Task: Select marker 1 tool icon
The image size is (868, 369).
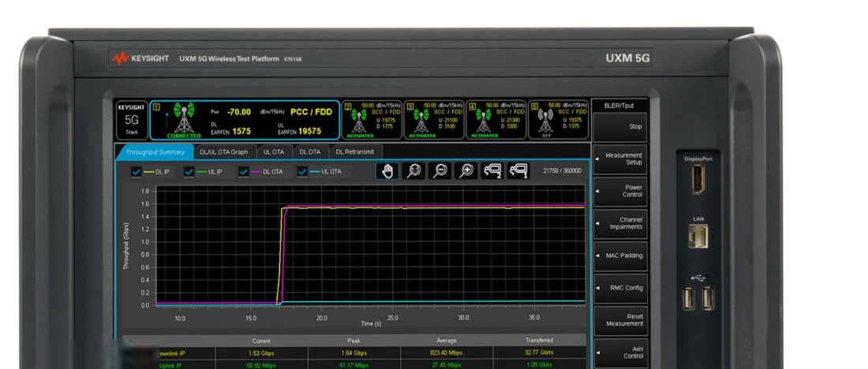Action: point(518,171)
